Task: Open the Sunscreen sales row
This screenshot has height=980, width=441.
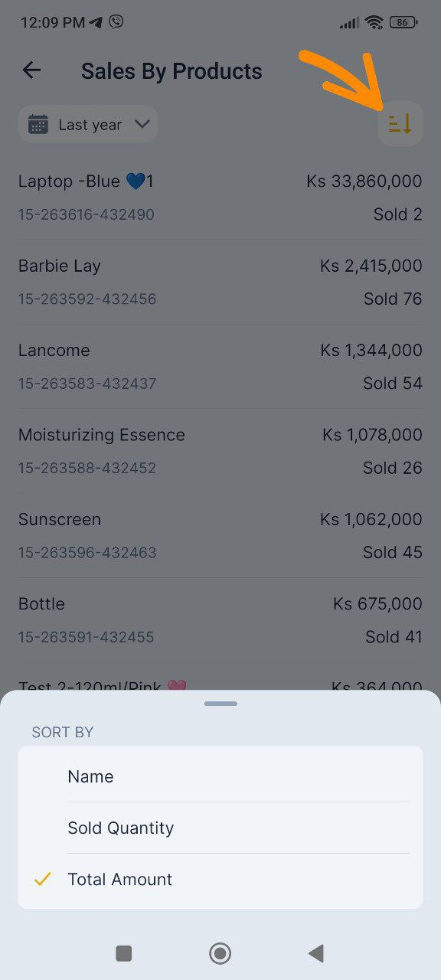Action: [x=220, y=535]
